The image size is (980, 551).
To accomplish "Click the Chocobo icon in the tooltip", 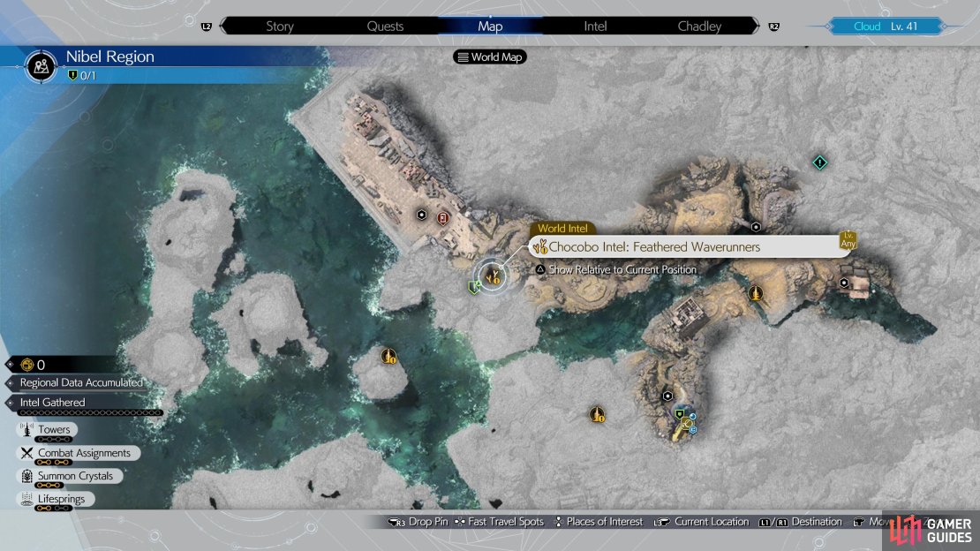I will pos(540,247).
